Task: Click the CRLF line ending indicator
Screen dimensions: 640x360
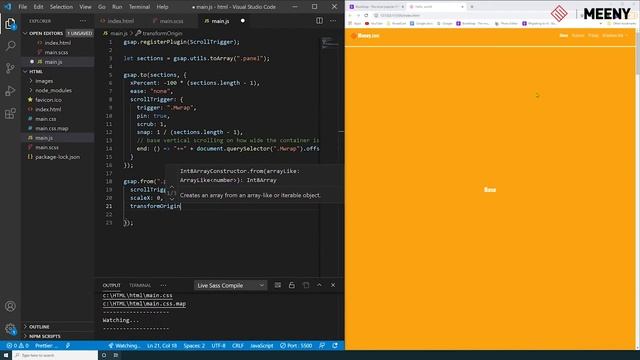Action: 238,346
